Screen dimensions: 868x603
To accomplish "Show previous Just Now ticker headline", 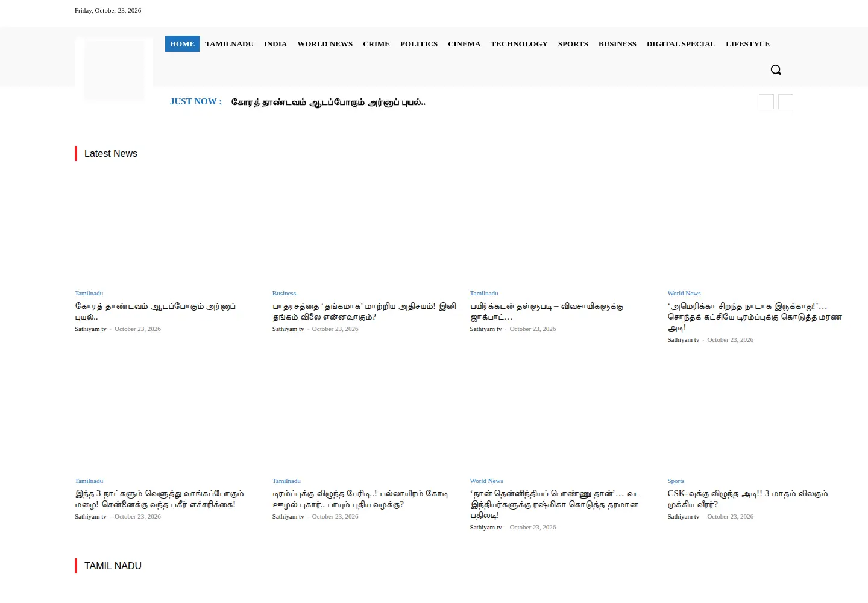I will (766, 101).
